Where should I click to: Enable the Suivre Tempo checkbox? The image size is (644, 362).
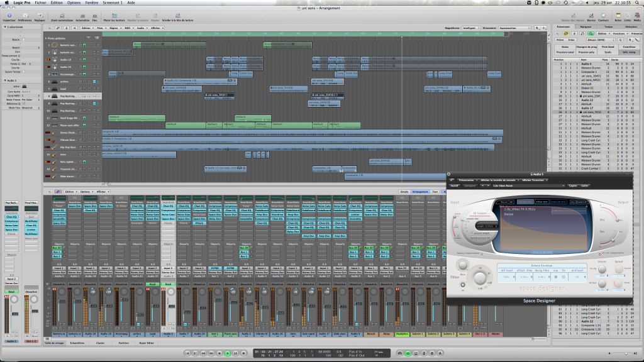[x=25, y=72]
